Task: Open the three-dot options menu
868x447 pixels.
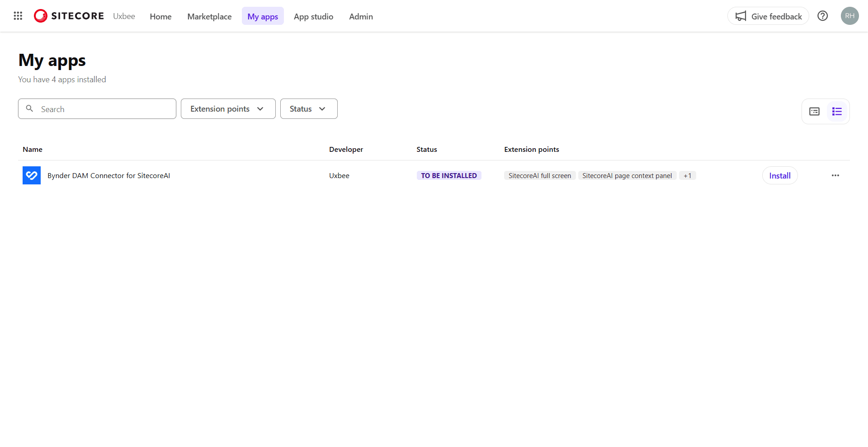Action: click(835, 175)
